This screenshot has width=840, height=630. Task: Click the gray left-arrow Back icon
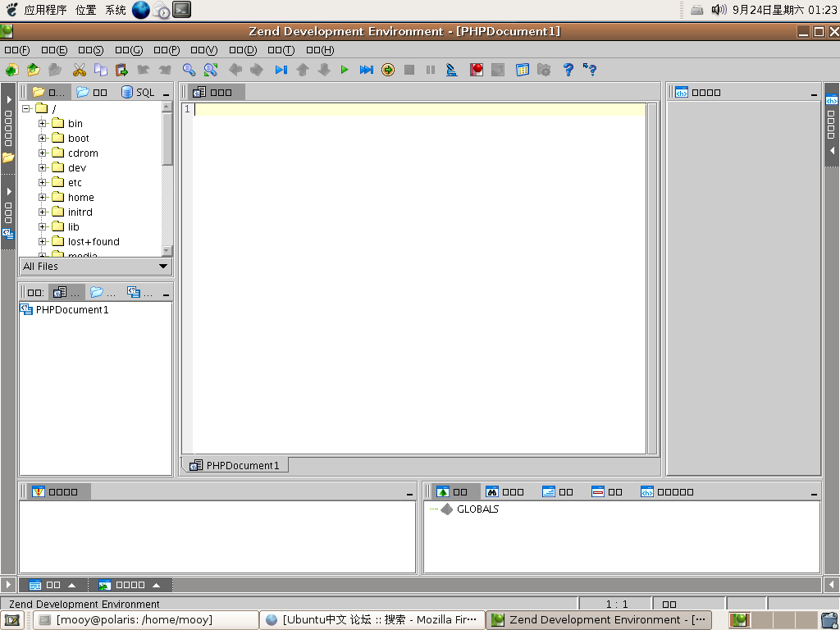235,70
